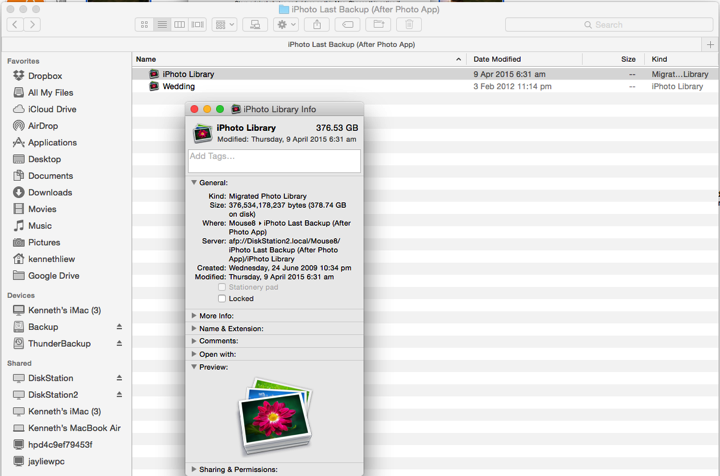720x476 pixels.
Task: Sort by the Name column header
Action: [299, 59]
